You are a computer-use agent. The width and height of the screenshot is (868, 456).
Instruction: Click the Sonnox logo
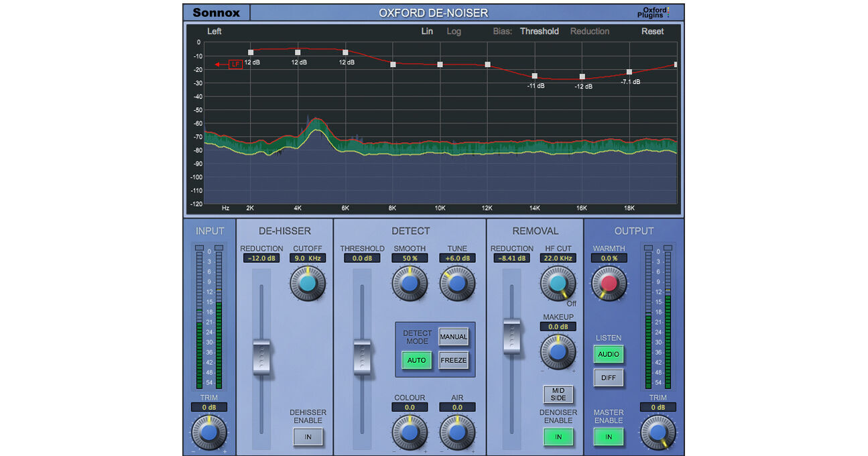216,11
